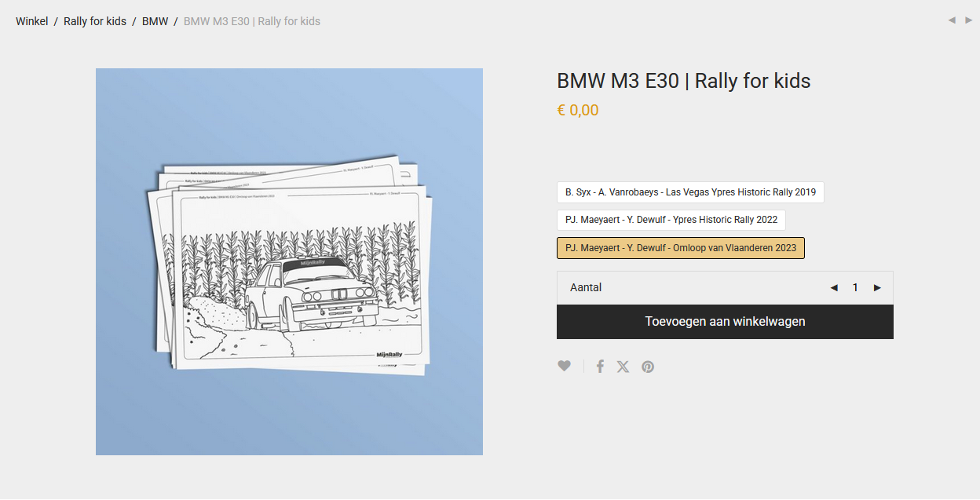This screenshot has width=980, height=500.
Task: Select Las Vegas Ypres Historic Rally 2019 variant
Action: (x=690, y=192)
